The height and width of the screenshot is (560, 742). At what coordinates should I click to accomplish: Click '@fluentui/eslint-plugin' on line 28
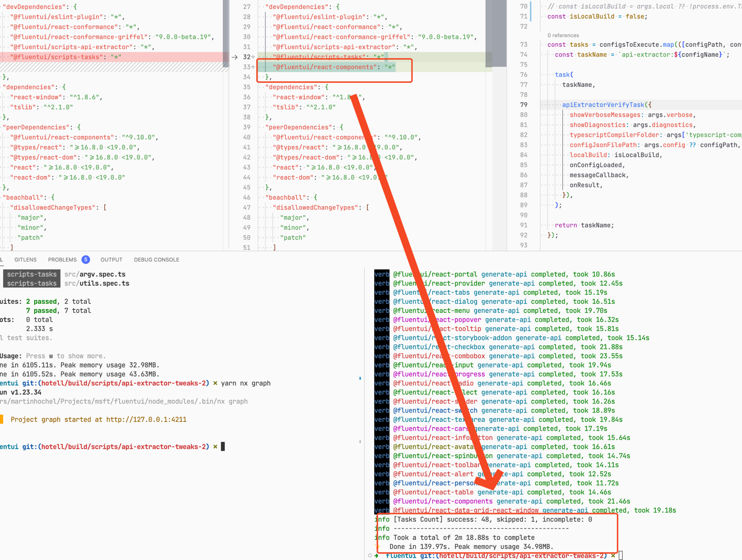(x=319, y=17)
